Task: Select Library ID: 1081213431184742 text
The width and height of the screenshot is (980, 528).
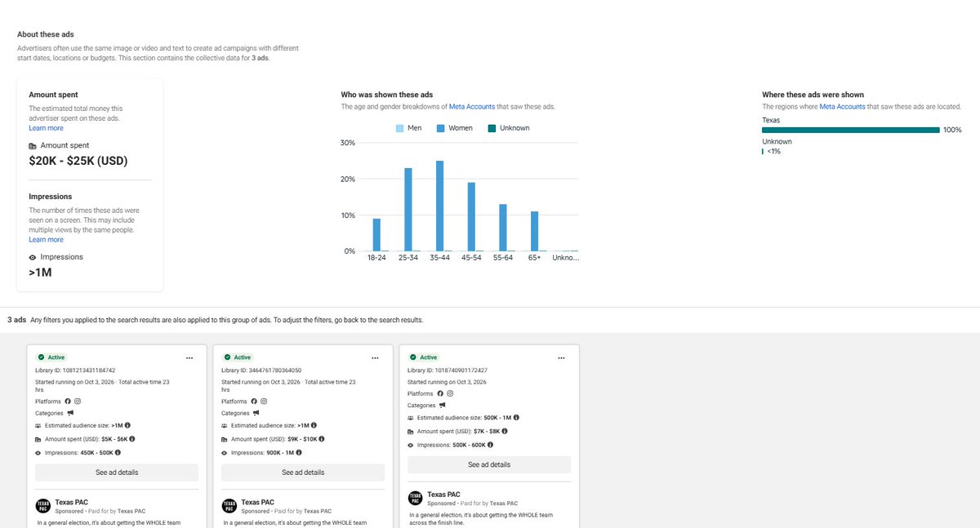Action: (x=75, y=370)
